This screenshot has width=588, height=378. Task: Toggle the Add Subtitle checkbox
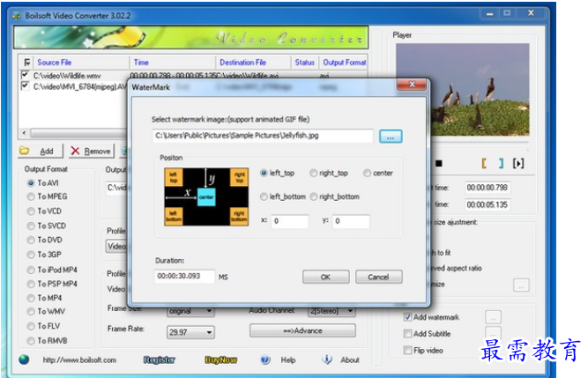[x=407, y=333]
